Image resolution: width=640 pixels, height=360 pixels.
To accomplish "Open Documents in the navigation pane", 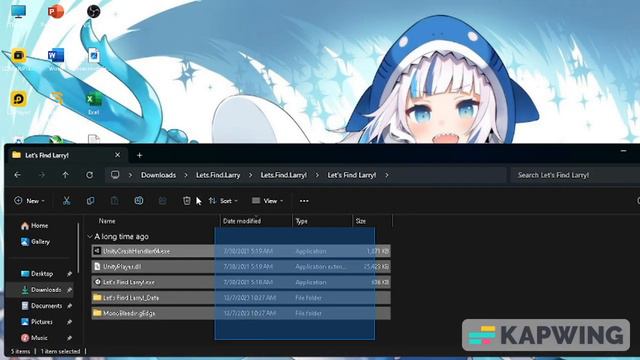I will (x=41, y=306).
